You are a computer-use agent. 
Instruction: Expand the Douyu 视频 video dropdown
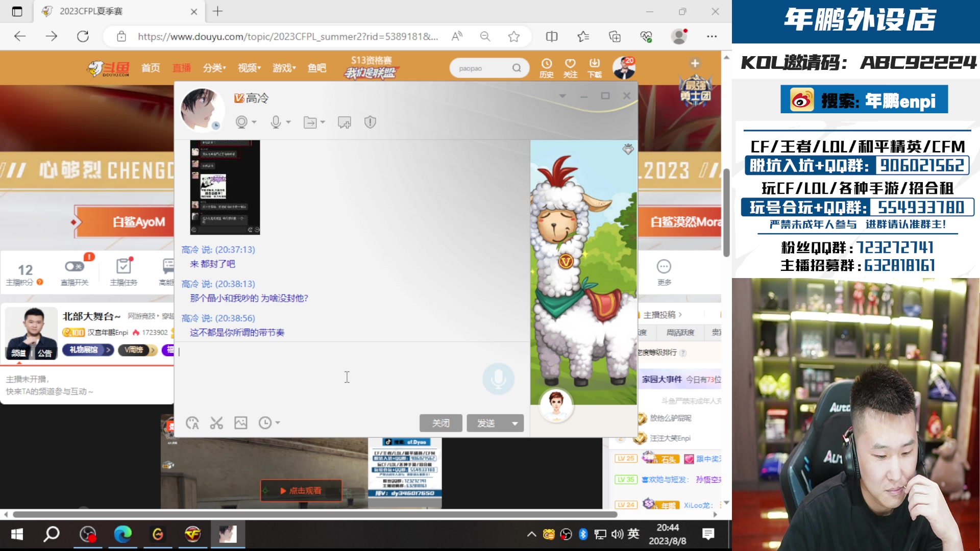point(249,68)
